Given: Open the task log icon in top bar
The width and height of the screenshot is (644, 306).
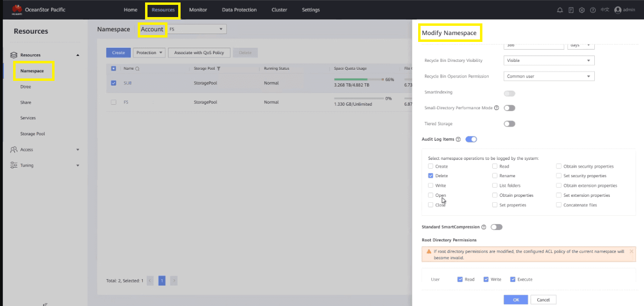Looking at the screenshot, I should 570,10.
